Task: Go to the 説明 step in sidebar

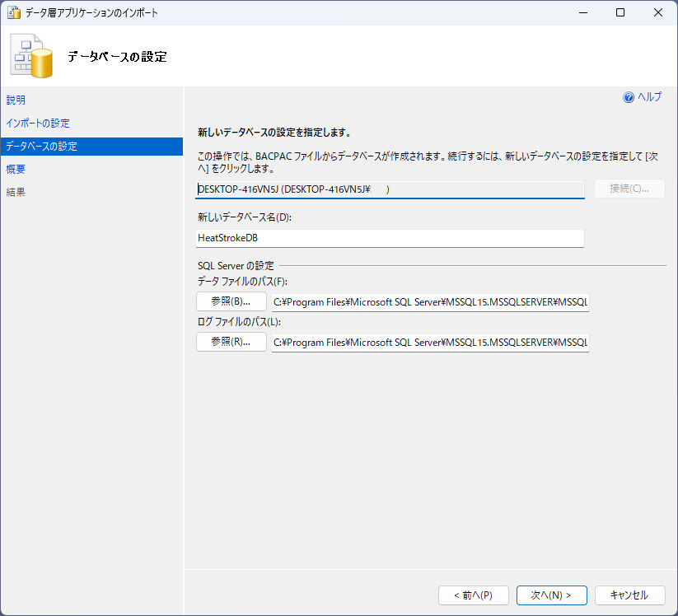Action: [16, 100]
